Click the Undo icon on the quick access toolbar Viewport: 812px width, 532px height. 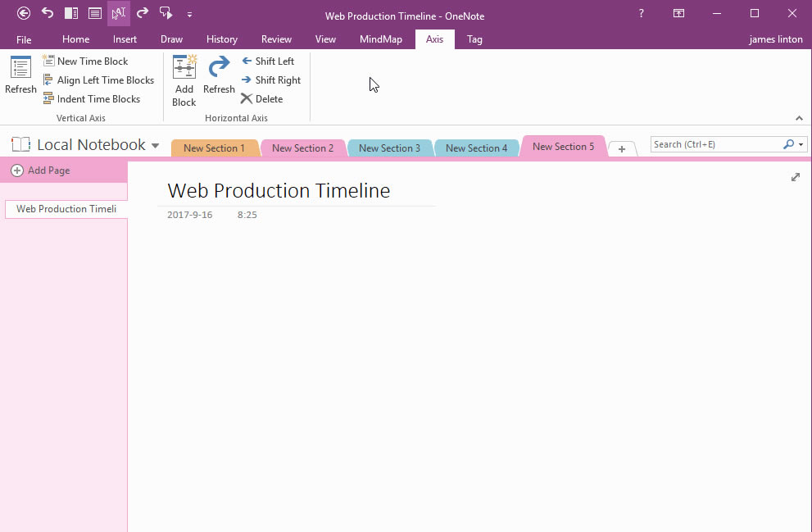(47, 12)
